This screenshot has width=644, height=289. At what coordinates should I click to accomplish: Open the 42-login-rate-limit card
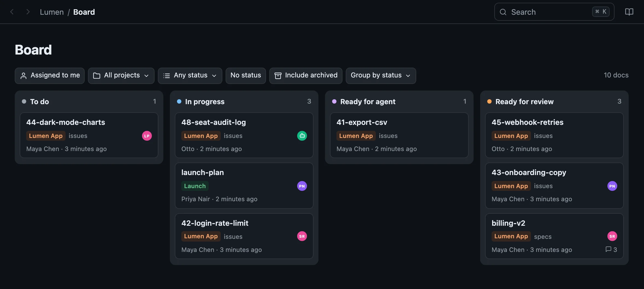244,236
